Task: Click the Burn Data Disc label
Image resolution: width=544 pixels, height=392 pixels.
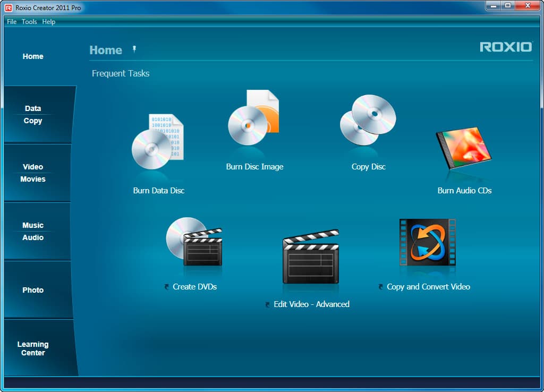Action: [158, 191]
